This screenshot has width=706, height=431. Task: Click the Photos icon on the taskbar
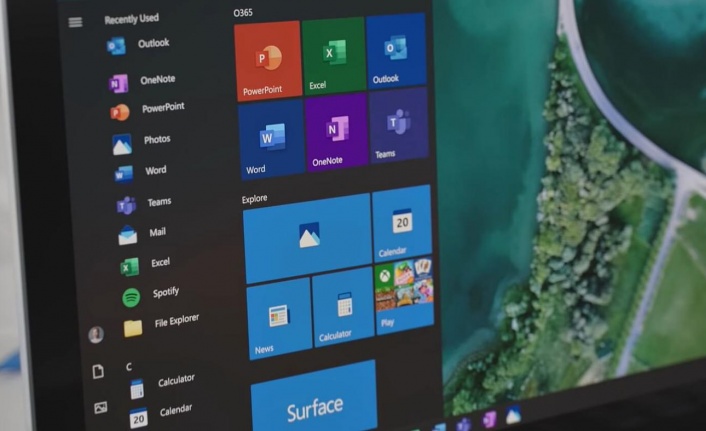click(x=513, y=415)
